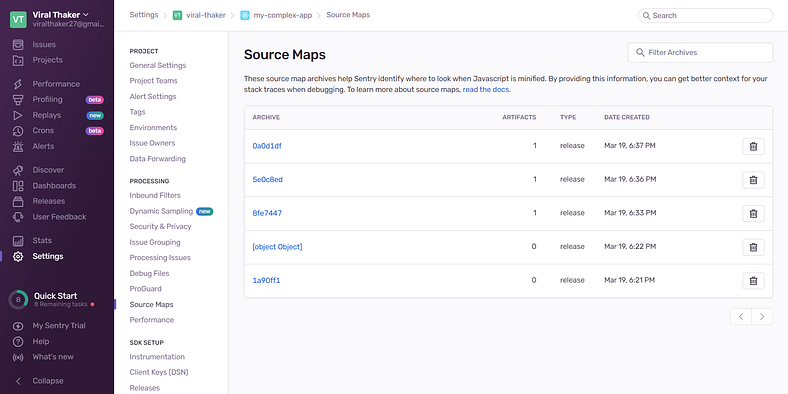Open the 1a90ff1 archive link
Image resolution: width=788 pixels, height=394 pixels.
coord(266,280)
